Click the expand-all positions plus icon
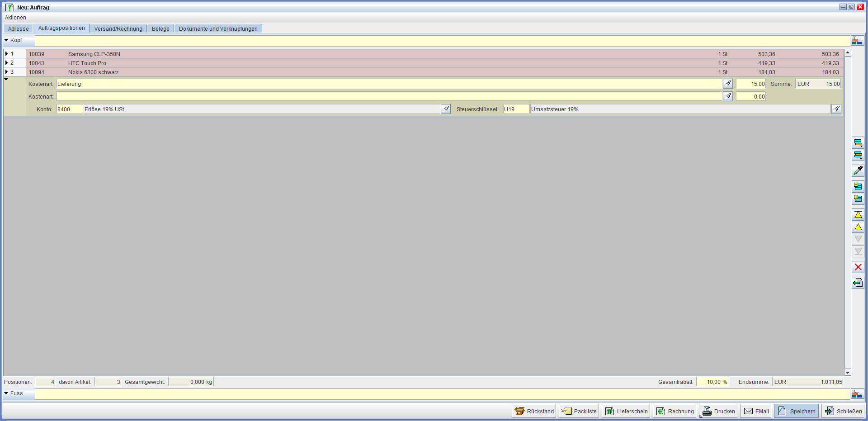868x421 pixels. click(x=858, y=186)
